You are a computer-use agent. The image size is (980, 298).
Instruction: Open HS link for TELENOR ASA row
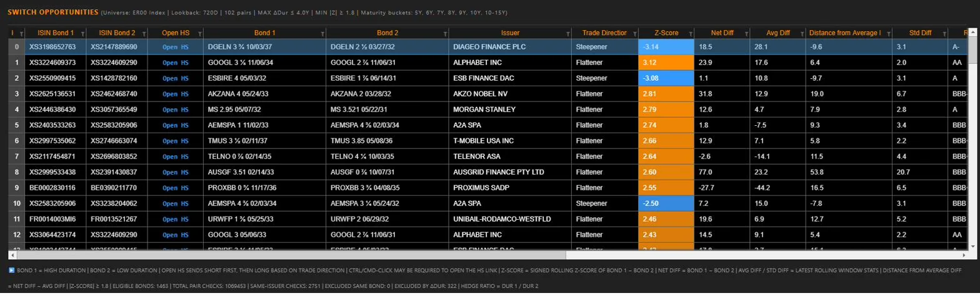pyautogui.click(x=175, y=157)
